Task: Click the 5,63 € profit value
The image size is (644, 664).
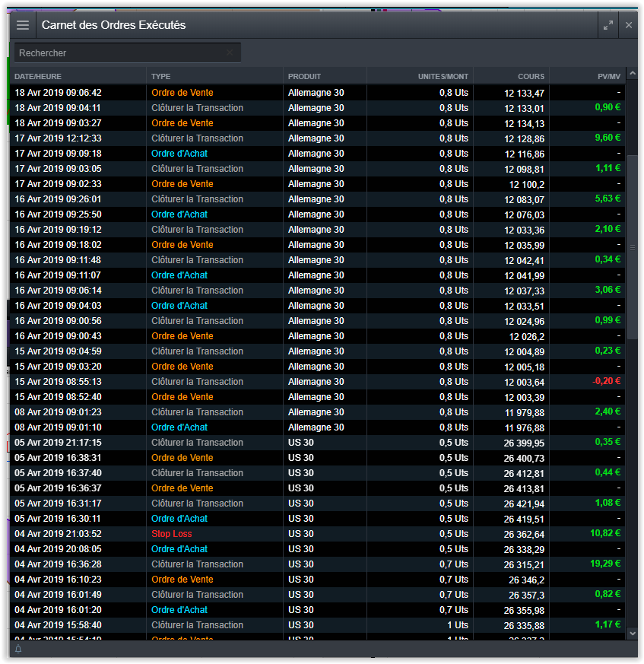Action: pos(608,199)
